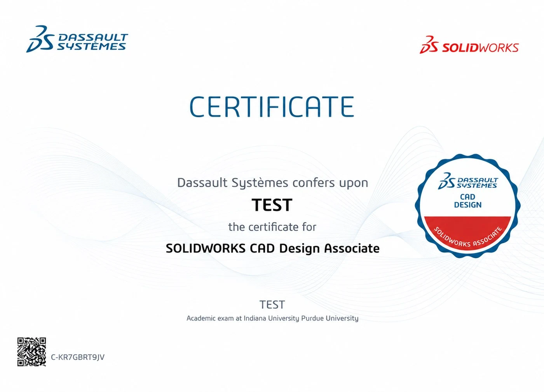Click the line 'the certificate for'
The width and height of the screenshot is (544, 392).
(x=272, y=227)
